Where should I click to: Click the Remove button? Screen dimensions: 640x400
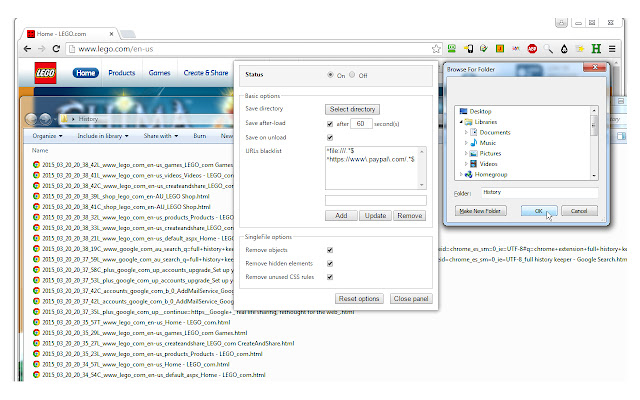[x=410, y=216]
